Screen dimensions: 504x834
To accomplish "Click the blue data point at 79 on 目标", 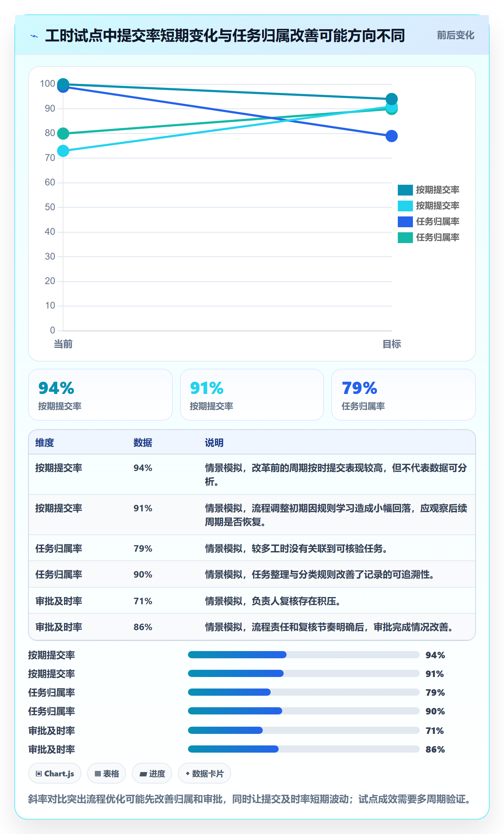I will point(391,136).
